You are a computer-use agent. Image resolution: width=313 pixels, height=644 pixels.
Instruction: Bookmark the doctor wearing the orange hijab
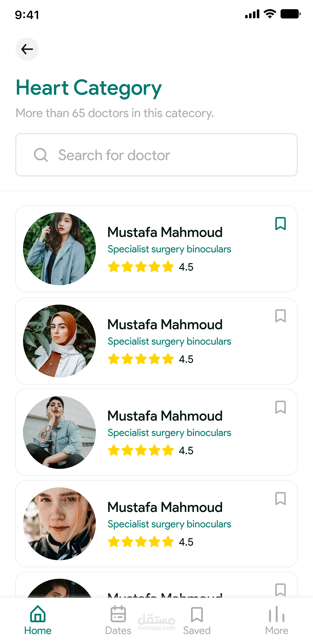(280, 316)
